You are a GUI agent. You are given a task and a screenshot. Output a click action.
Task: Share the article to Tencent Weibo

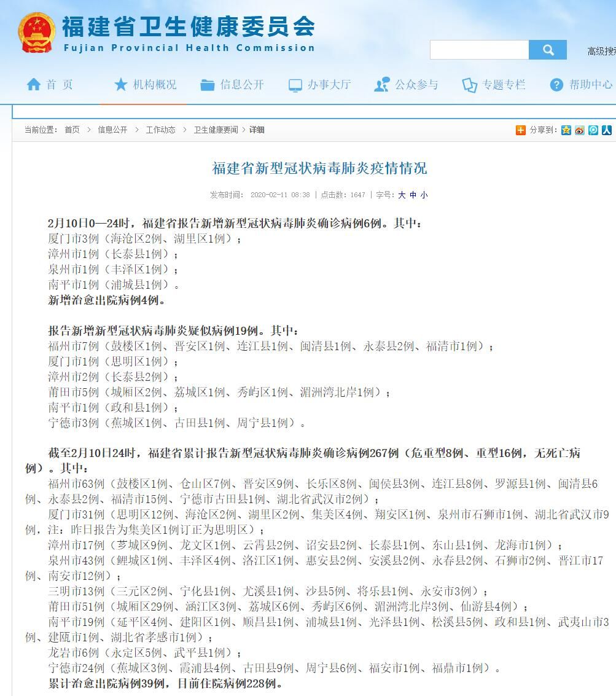tap(593, 130)
